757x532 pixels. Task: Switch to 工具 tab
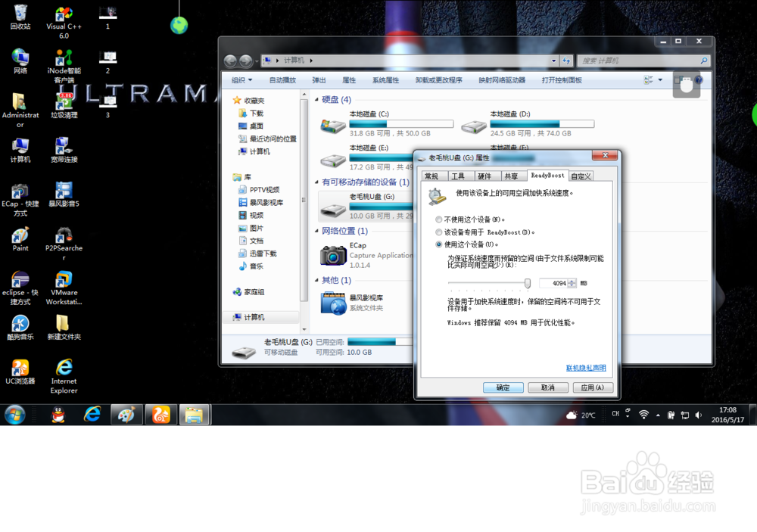click(x=460, y=176)
